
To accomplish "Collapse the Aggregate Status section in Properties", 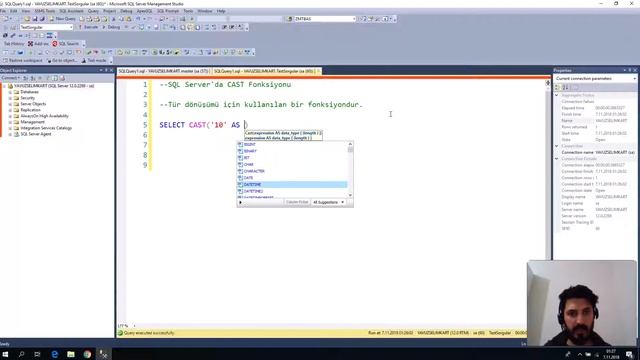I will click(x=557, y=95).
